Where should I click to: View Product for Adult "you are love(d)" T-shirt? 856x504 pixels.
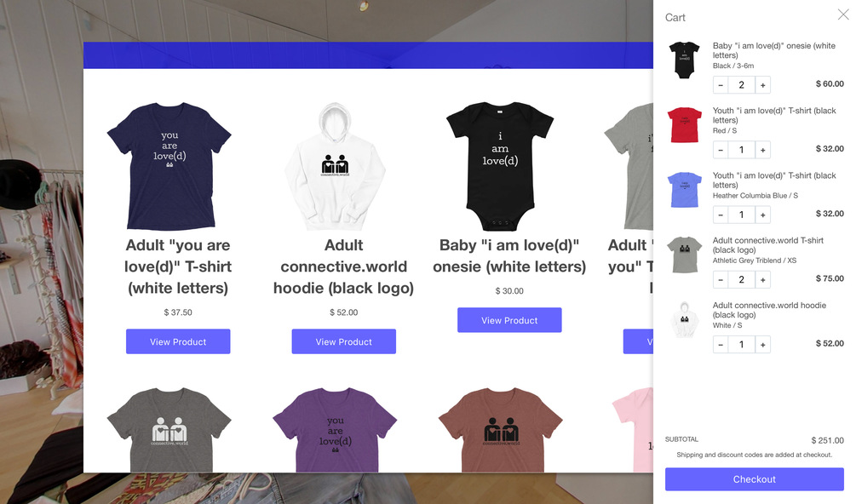click(x=178, y=341)
